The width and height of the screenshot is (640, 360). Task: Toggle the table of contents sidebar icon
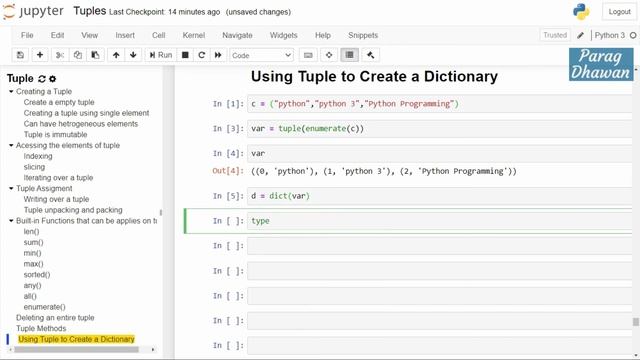tap(349, 55)
